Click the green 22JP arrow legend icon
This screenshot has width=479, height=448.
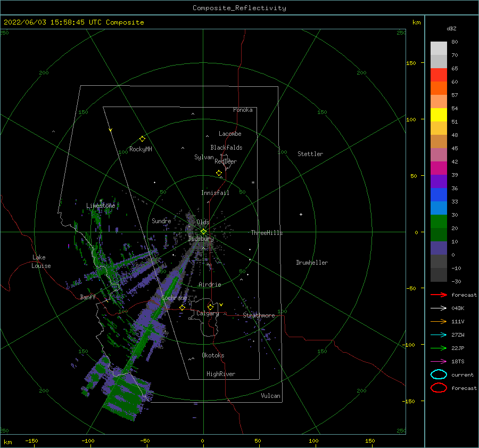point(439,348)
